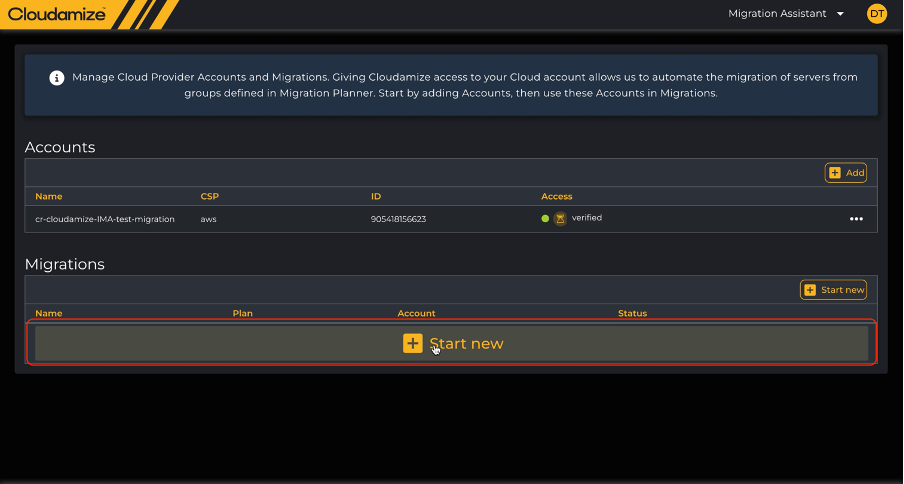Click the Status column header in Migrations
904x484 pixels.
[632, 313]
